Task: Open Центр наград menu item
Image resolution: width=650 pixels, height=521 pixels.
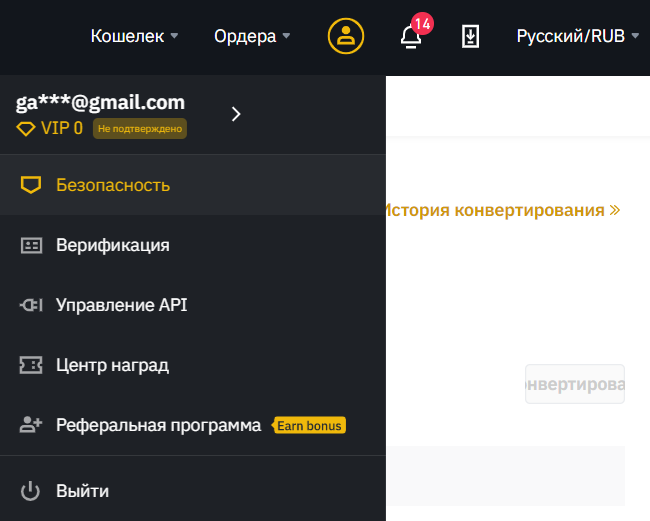Action: tap(193, 365)
